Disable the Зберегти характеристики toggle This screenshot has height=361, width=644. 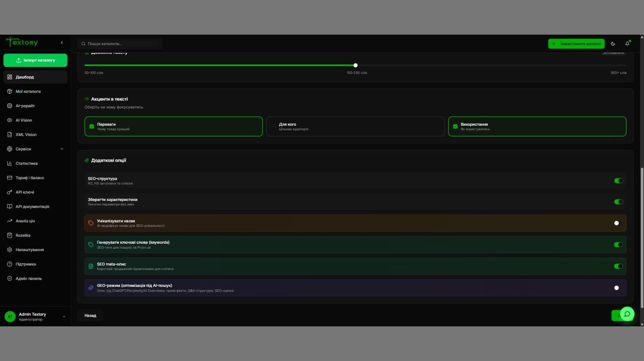(619, 202)
